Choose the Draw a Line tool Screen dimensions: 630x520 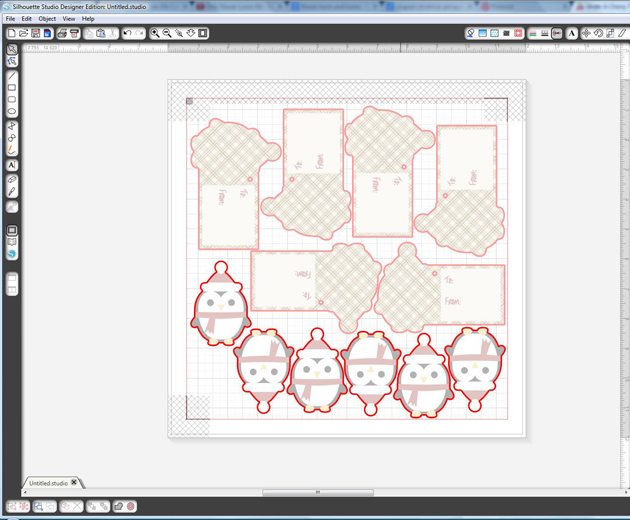pyautogui.click(x=12, y=76)
